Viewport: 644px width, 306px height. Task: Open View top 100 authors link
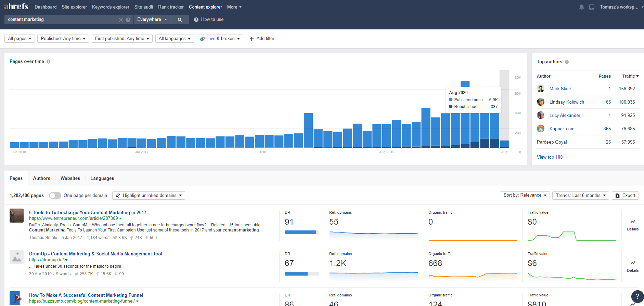[x=550, y=157]
